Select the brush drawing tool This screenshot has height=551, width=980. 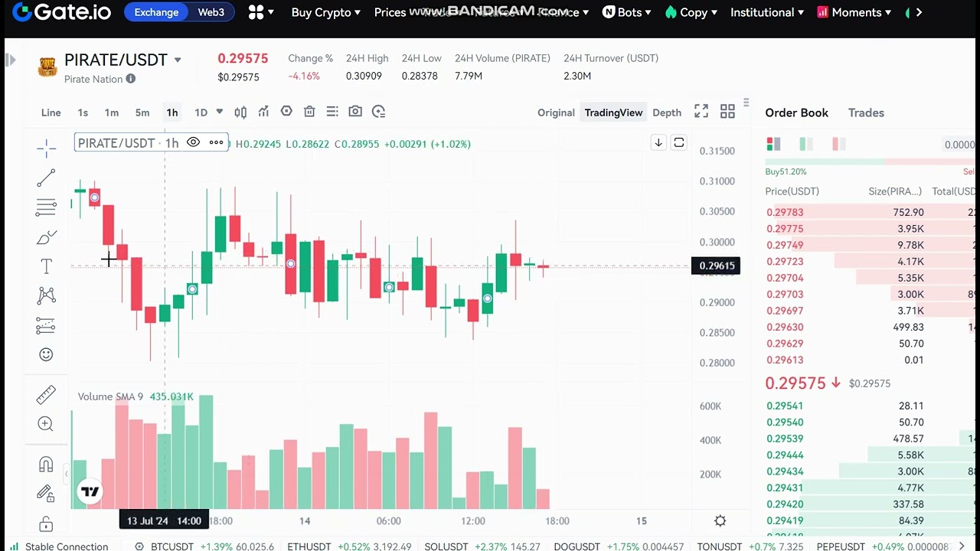pyautogui.click(x=46, y=237)
